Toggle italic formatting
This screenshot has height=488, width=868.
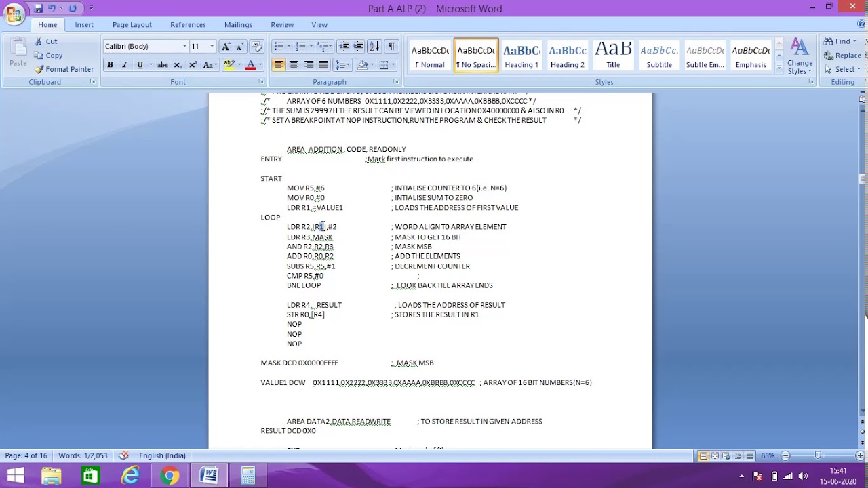pos(125,65)
